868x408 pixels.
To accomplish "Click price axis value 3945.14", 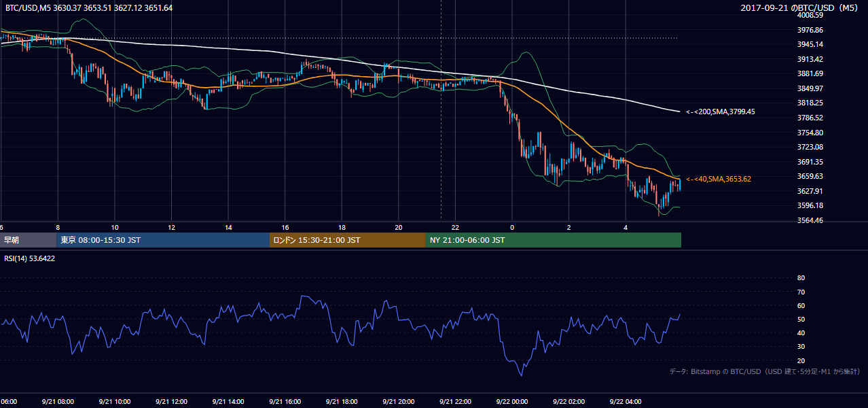I will point(810,44).
